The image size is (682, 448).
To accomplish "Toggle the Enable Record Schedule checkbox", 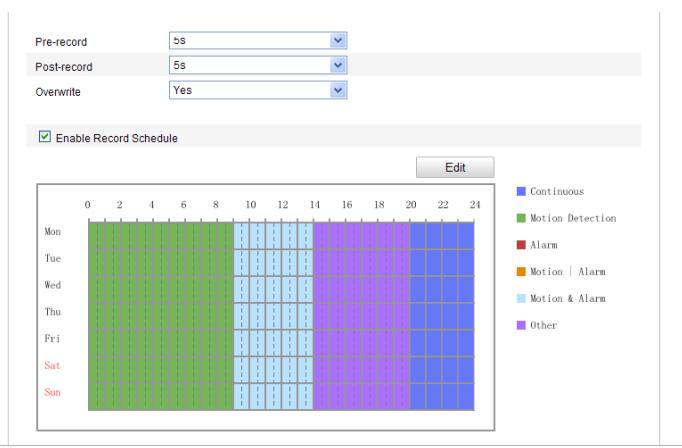I will [42, 137].
